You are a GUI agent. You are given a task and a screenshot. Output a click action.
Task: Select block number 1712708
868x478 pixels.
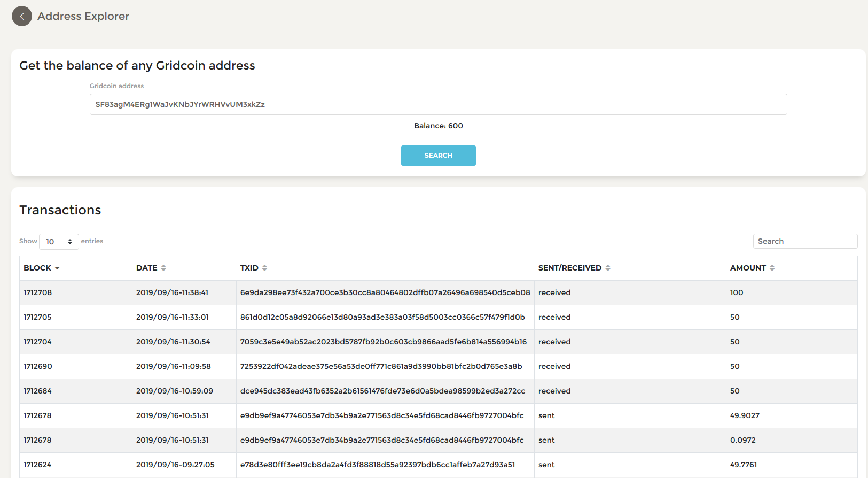click(x=37, y=292)
